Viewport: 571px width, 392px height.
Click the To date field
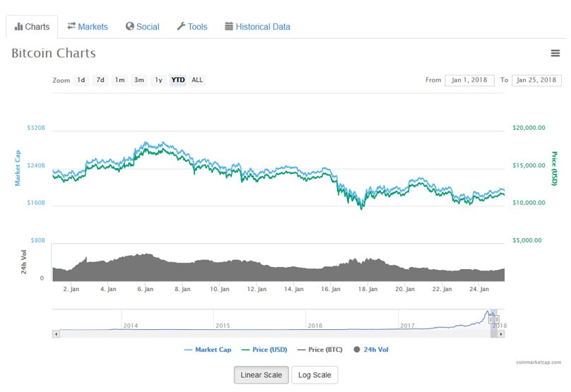[x=536, y=80]
